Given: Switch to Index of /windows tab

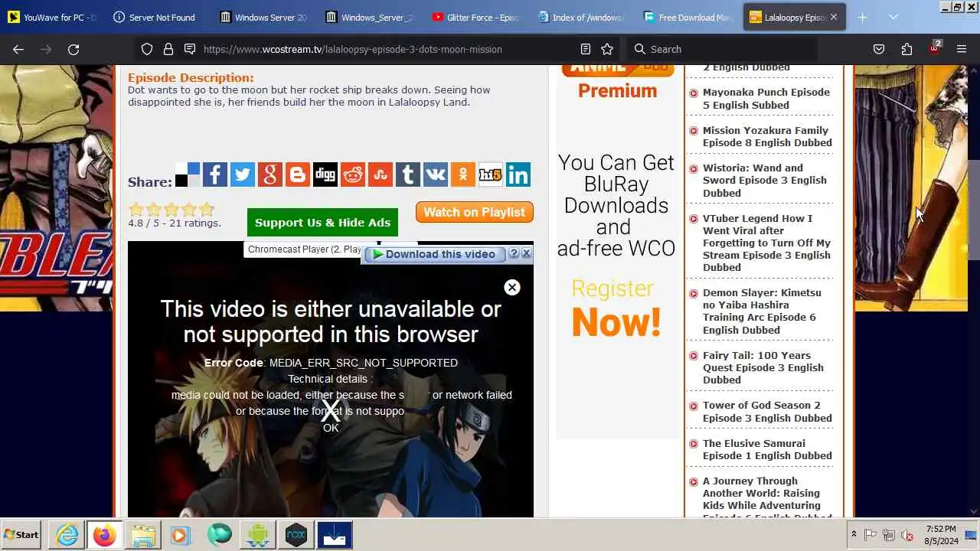Looking at the screenshot, I should 583,17.
